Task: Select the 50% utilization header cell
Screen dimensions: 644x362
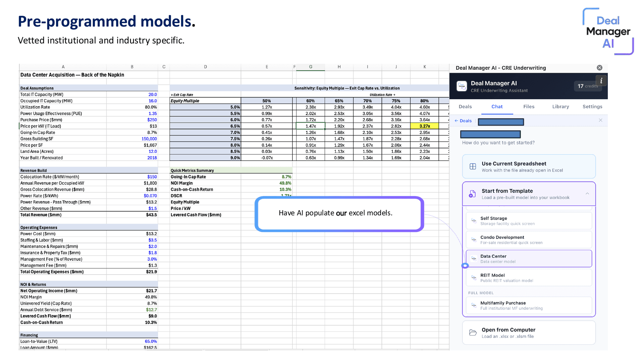Action: tap(267, 101)
